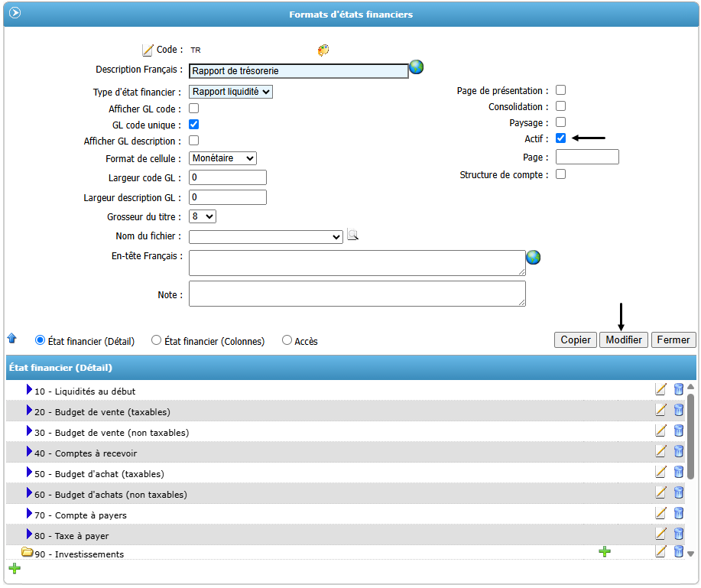
Task: Click green plus icon below the list
Action: [x=15, y=569]
